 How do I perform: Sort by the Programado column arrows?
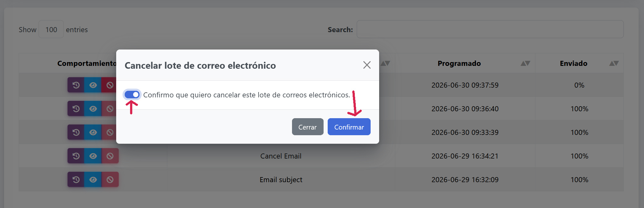pos(525,63)
